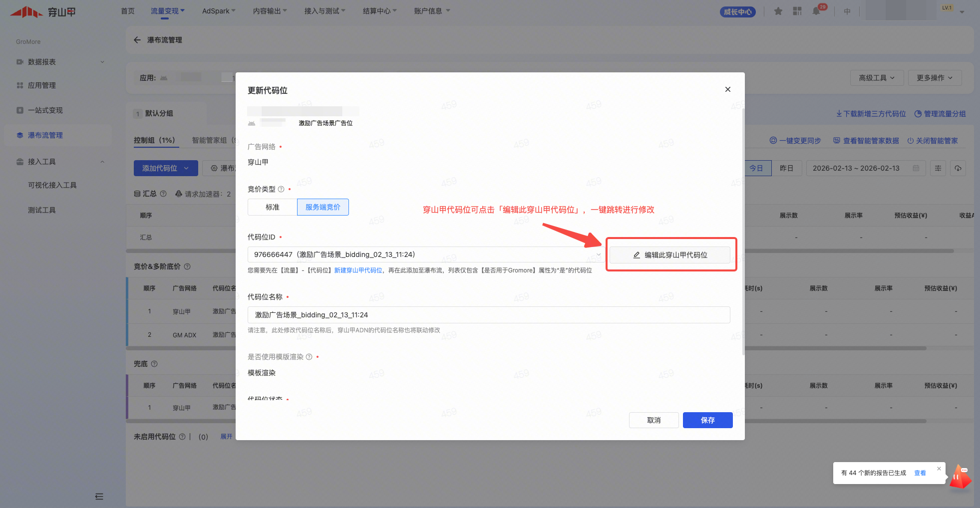Viewport: 980px width, 508px height.
Task: Open the 流量变现 top menu
Action: (x=167, y=11)
